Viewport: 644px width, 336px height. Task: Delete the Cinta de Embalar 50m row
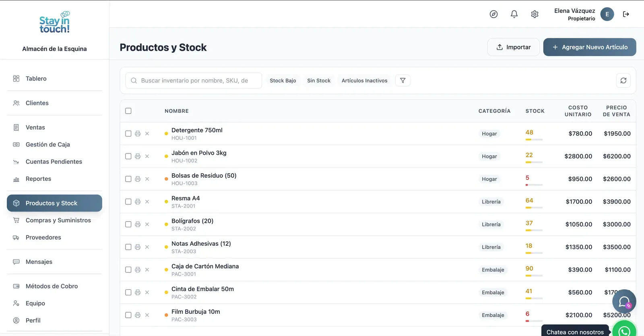[x=147, y=292]
